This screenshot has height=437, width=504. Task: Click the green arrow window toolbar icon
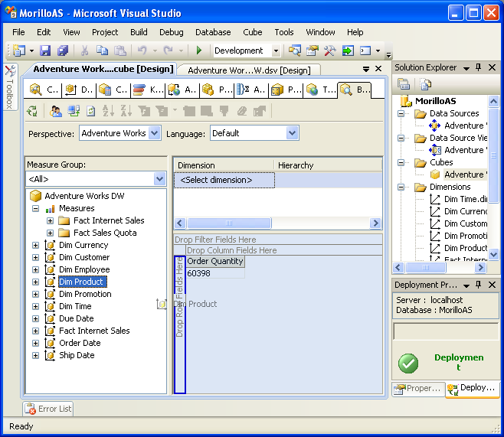coord(348,51)
